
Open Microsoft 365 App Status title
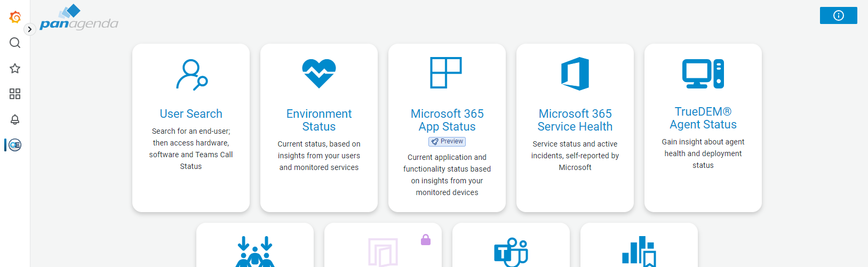pyautogui.click(x=447, y=120)
